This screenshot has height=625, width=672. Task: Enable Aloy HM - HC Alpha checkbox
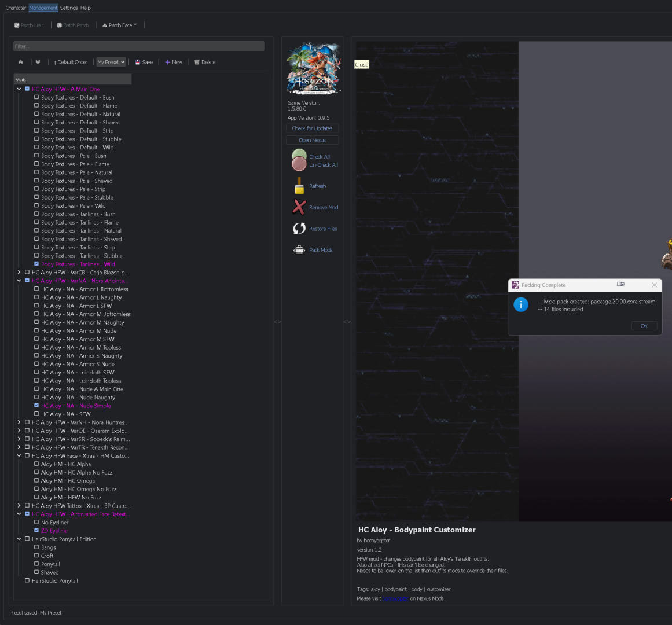36,464
